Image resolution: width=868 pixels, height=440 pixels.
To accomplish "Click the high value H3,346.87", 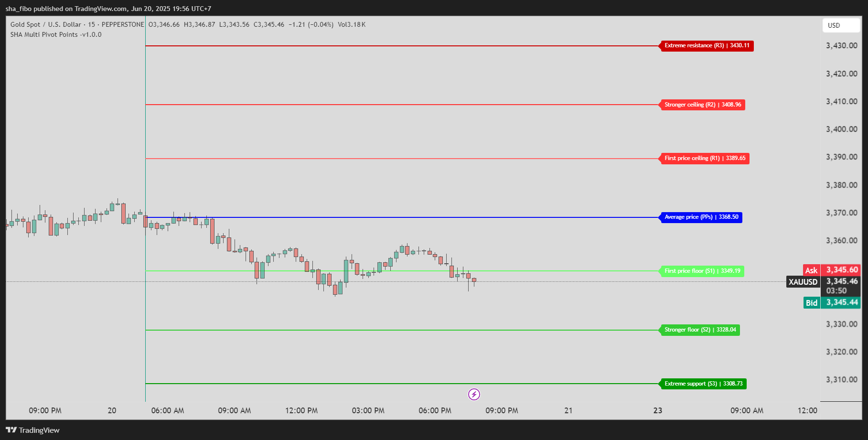I will [199, 24].
